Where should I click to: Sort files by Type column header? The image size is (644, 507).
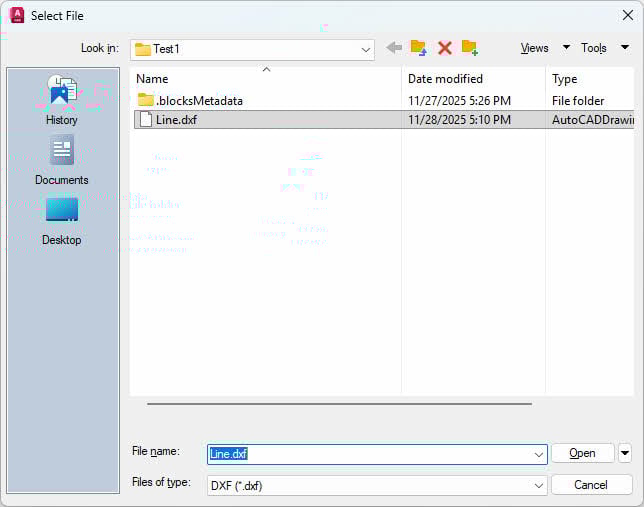[x=590, y=78]
